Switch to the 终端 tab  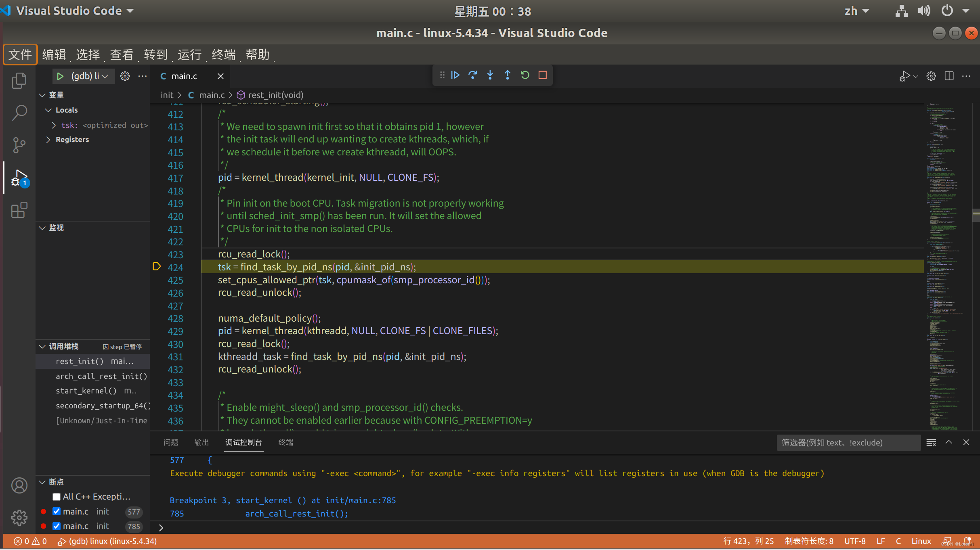[x=285, y=442]
